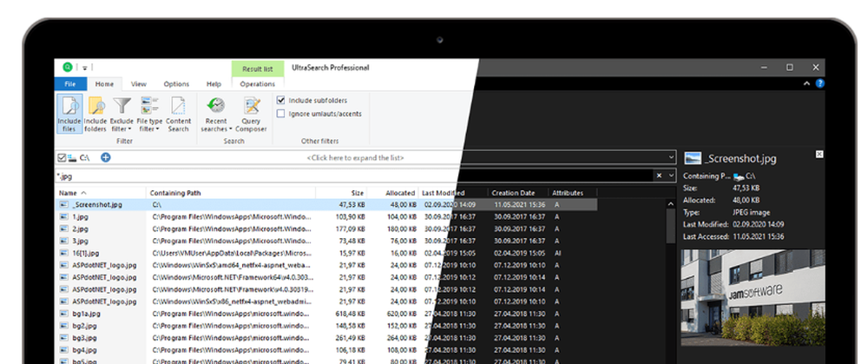Image resolution: width=868 pixels, height=364 pixels.
Task: Activate Content Search
Action: 178,114
